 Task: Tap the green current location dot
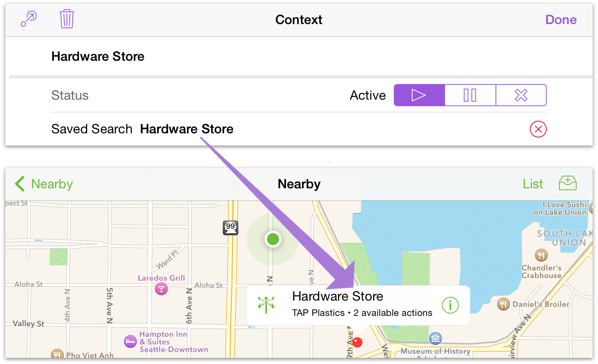point(273,239)
